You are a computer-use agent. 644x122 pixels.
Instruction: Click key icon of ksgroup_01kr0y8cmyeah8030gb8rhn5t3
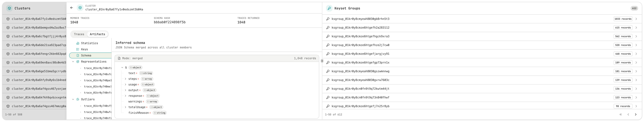pos(328,19)
